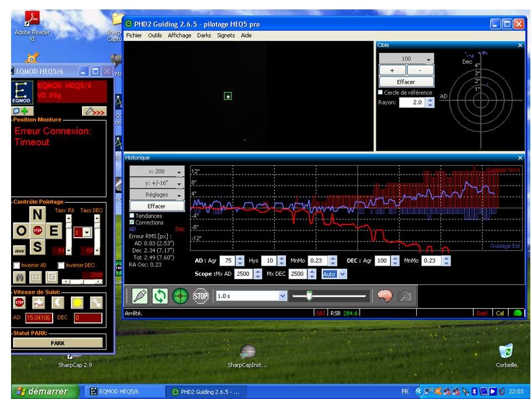Screen dimensions: 532x399
Task: Increase AD Agr spinner up arrow
Action: 240,259
